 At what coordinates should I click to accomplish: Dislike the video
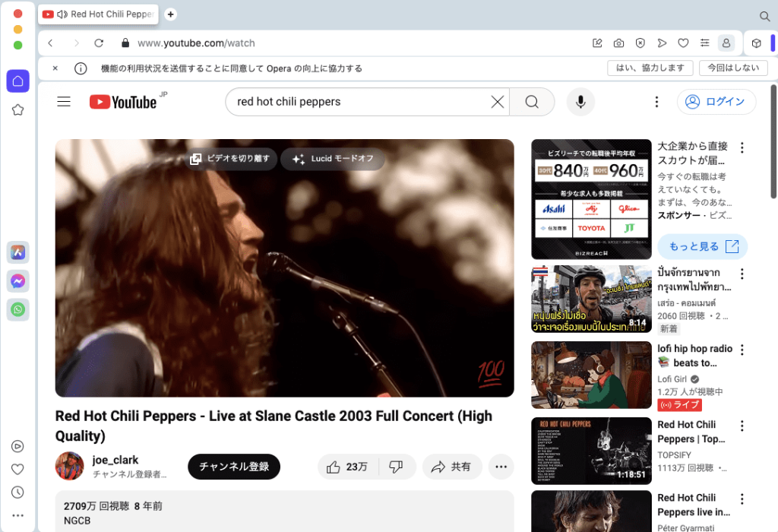point(396,467)
